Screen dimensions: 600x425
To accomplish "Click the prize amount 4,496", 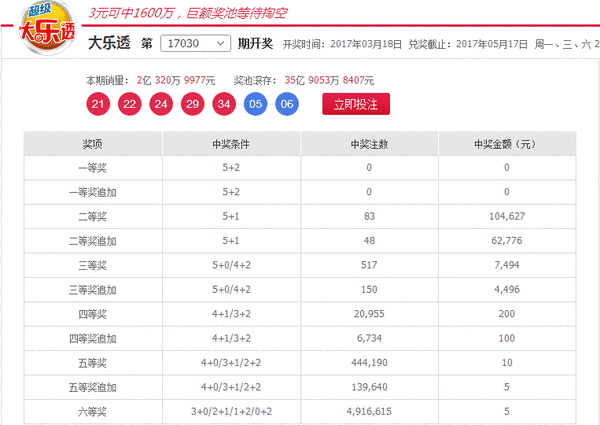I will pos(507,290).
